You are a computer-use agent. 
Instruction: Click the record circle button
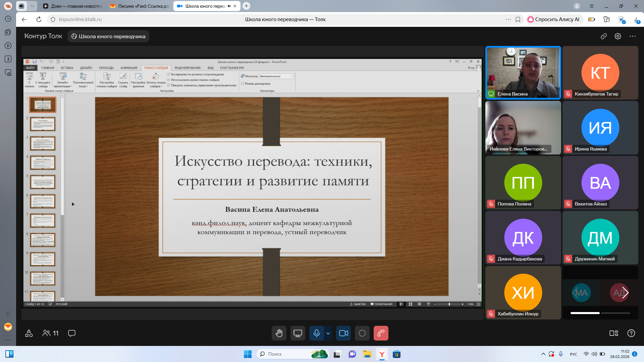362,333
